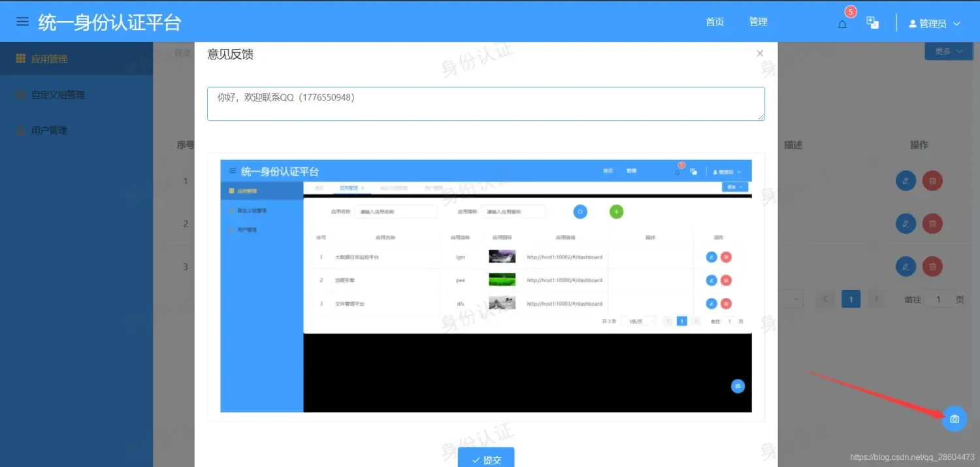
Task: Click the blue camera screenshot button
Action: [954, 419]
